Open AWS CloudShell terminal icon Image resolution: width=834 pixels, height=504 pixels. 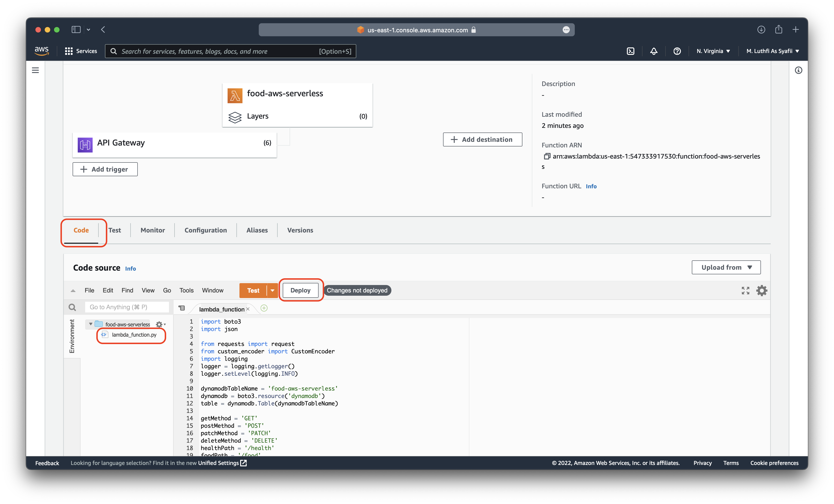(x=630, y=51)
